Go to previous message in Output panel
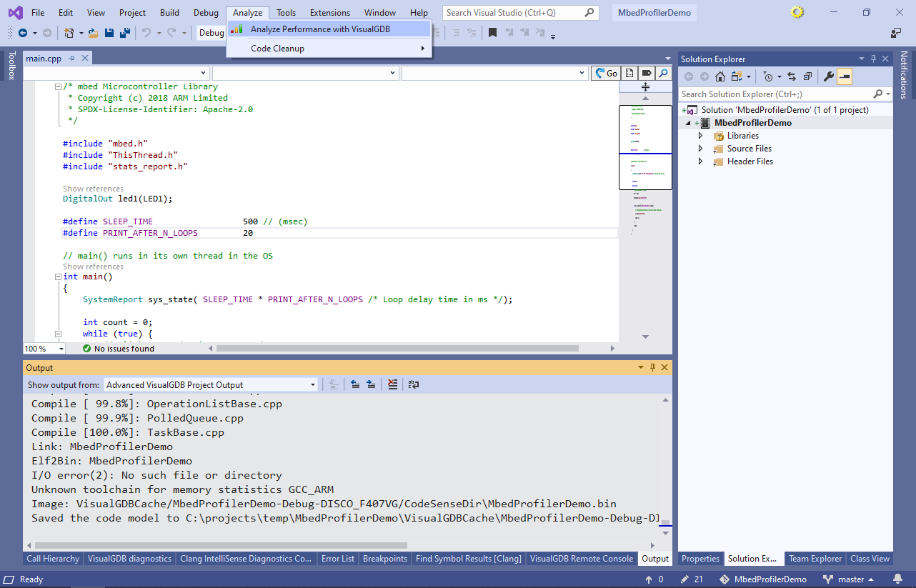 (x=355, y=384)
